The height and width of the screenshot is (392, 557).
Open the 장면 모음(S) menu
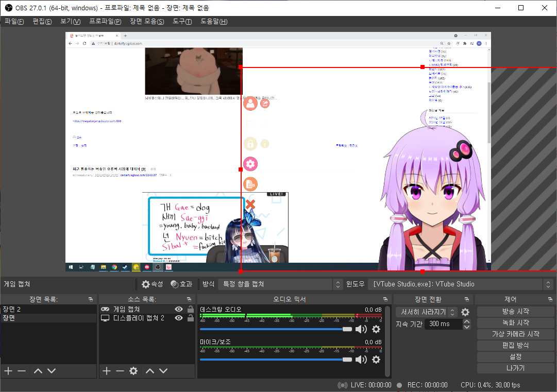point(147,21)
